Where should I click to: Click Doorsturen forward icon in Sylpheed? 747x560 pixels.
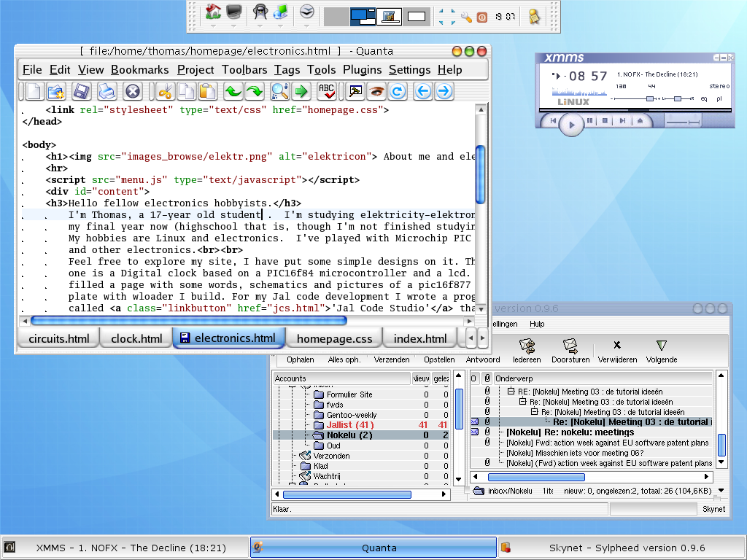[x=570, y=346]
